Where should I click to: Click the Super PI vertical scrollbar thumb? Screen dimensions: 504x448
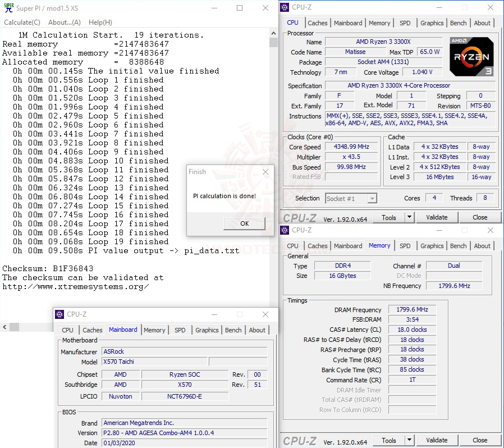coord(273,43)
